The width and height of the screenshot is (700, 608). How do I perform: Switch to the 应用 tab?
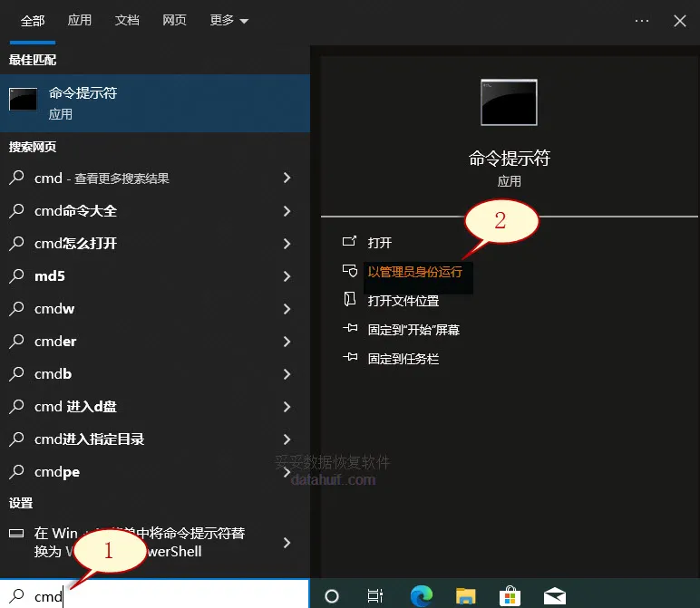click(x=80, y=20)
